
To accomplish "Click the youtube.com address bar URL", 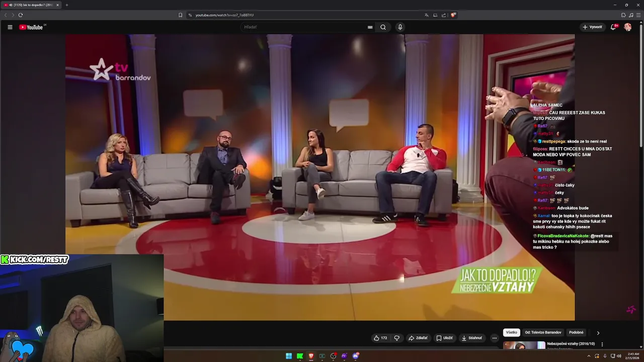I will (224, 15).
